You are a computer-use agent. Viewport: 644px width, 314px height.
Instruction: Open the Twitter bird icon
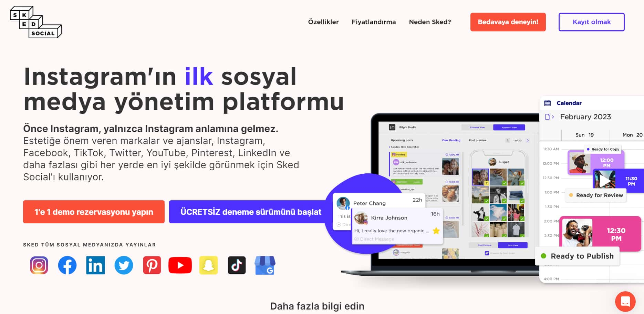click(124, 265)
